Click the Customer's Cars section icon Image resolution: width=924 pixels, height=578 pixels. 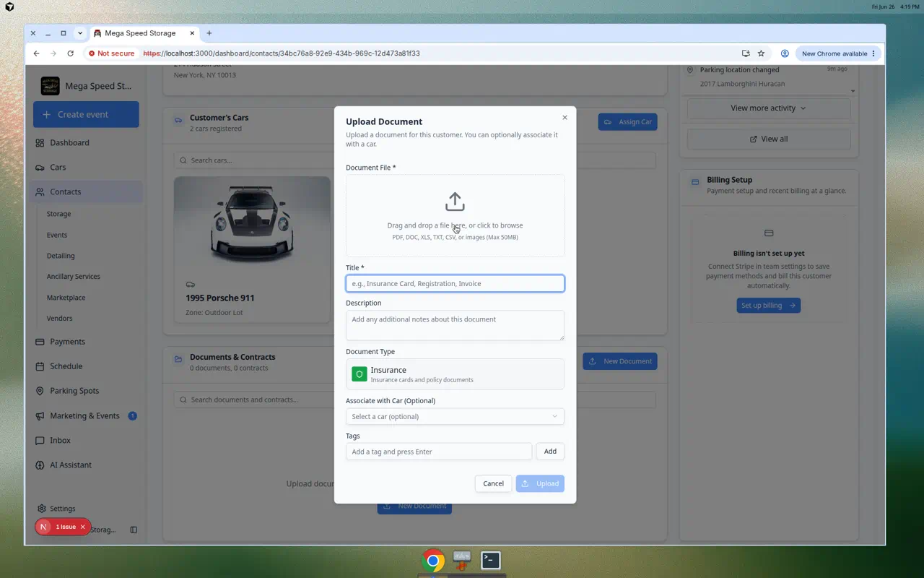point(178,120)
